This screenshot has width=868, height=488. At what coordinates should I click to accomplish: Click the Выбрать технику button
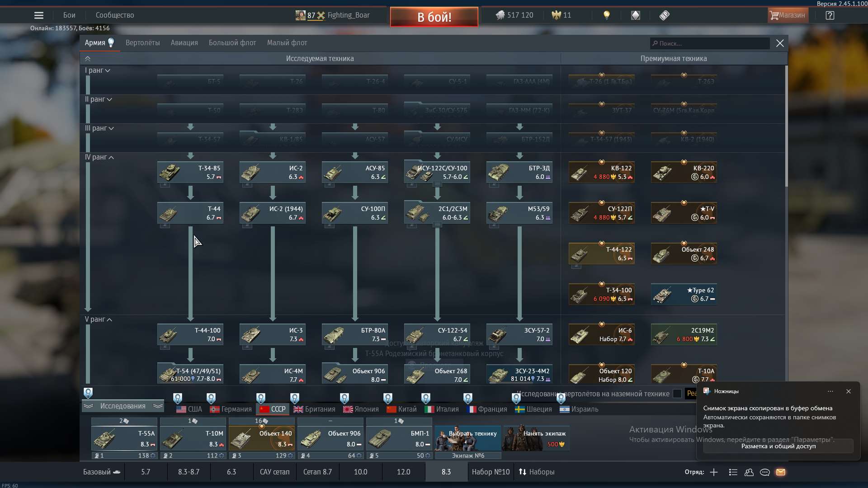point(468,438)
